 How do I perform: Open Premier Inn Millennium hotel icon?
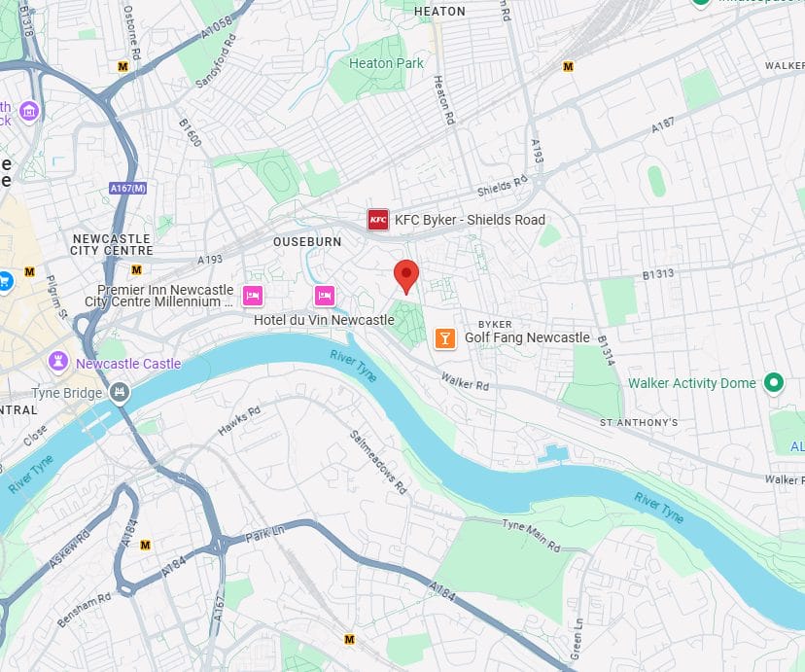[x=253, y=296]
